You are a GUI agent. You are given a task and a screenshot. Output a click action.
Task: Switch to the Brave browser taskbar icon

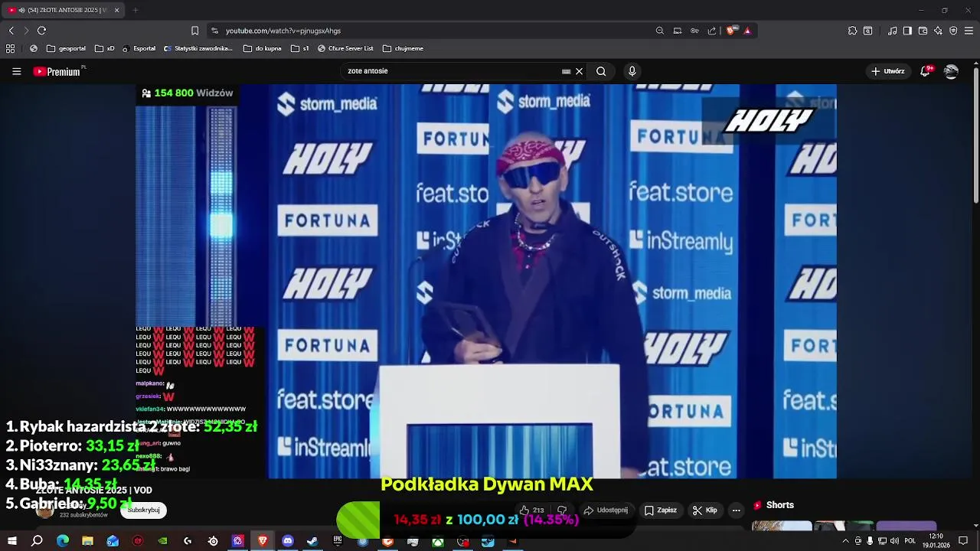pos(263,541)
